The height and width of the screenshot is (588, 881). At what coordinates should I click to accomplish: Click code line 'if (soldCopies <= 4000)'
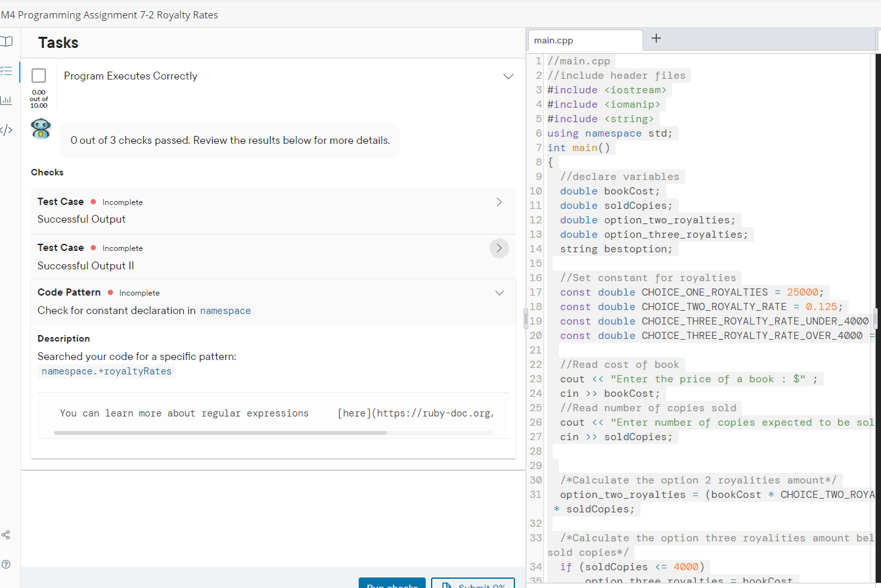[x=632, y=567]
